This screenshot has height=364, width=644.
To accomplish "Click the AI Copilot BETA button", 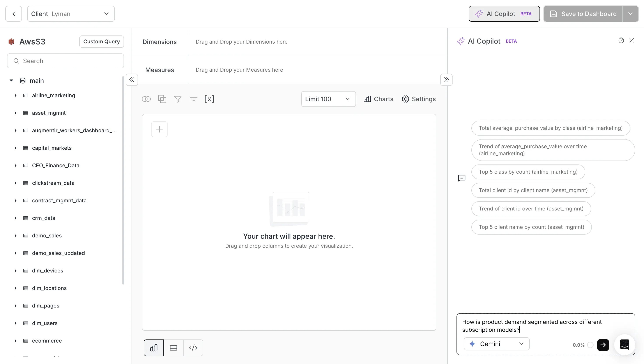I will tap(504, 14).
